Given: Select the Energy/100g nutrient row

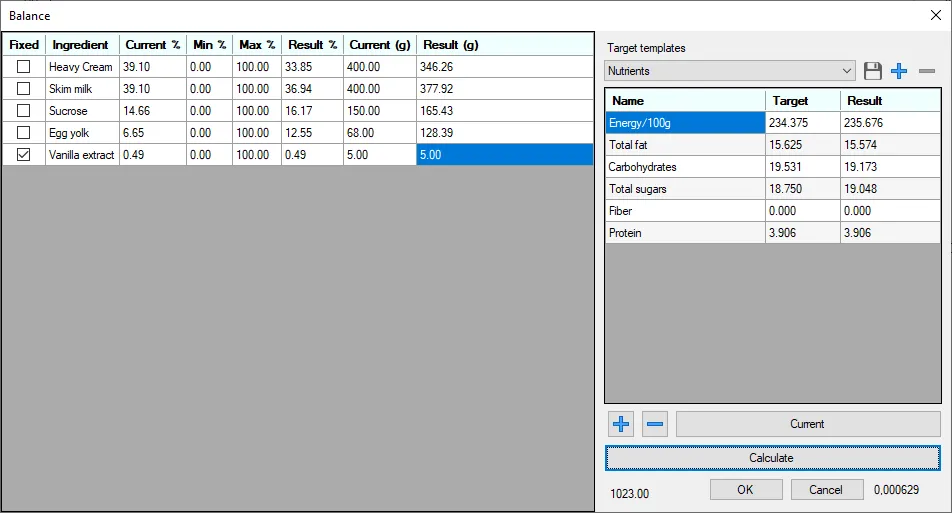Looking at the screenshot, I should click(x=773, y=123).
